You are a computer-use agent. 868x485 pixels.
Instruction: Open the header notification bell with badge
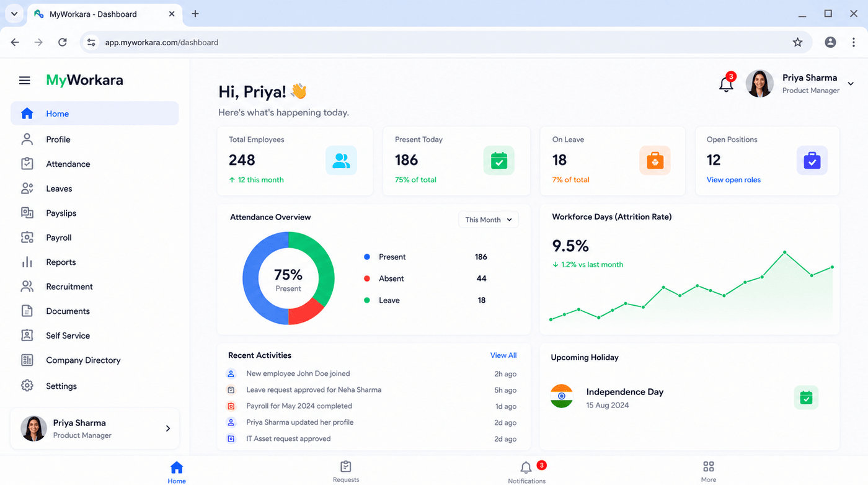click(x=727, y=84)
